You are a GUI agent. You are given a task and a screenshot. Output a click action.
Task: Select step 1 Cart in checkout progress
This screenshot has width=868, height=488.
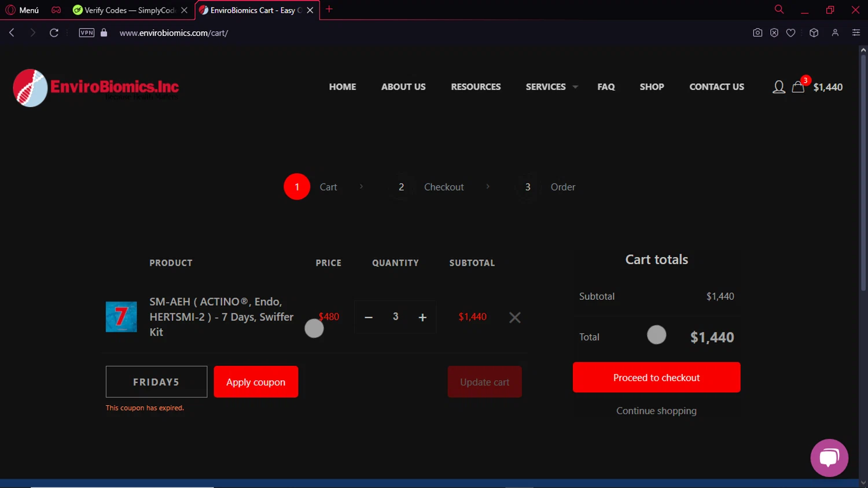[x=311, y=187]
